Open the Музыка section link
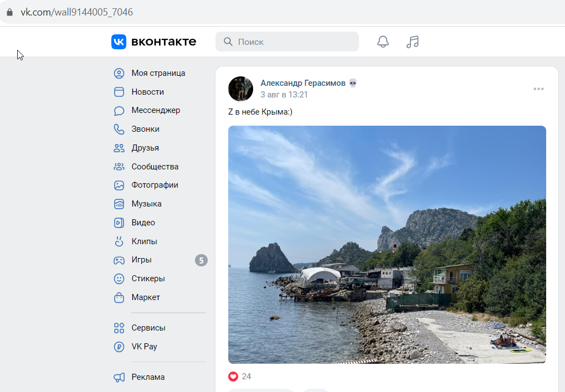The height and width of the screenshot is (392, 565). pos(146,204)
